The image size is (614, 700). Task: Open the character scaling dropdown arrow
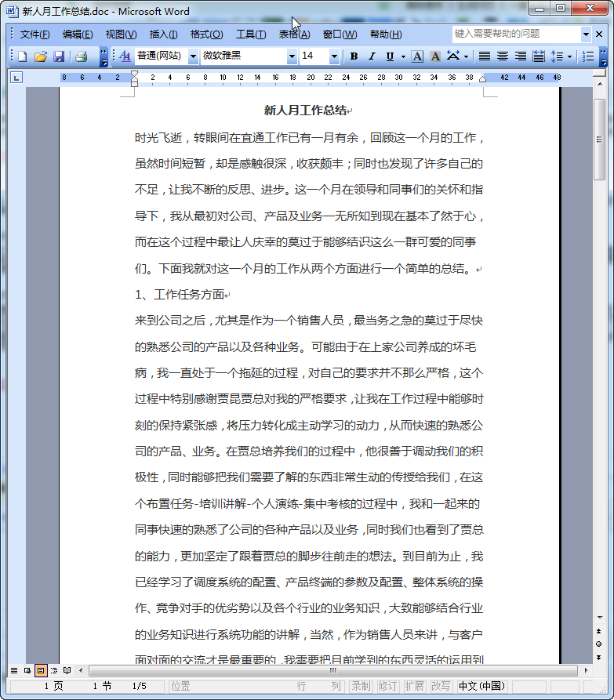pos(467,56)
